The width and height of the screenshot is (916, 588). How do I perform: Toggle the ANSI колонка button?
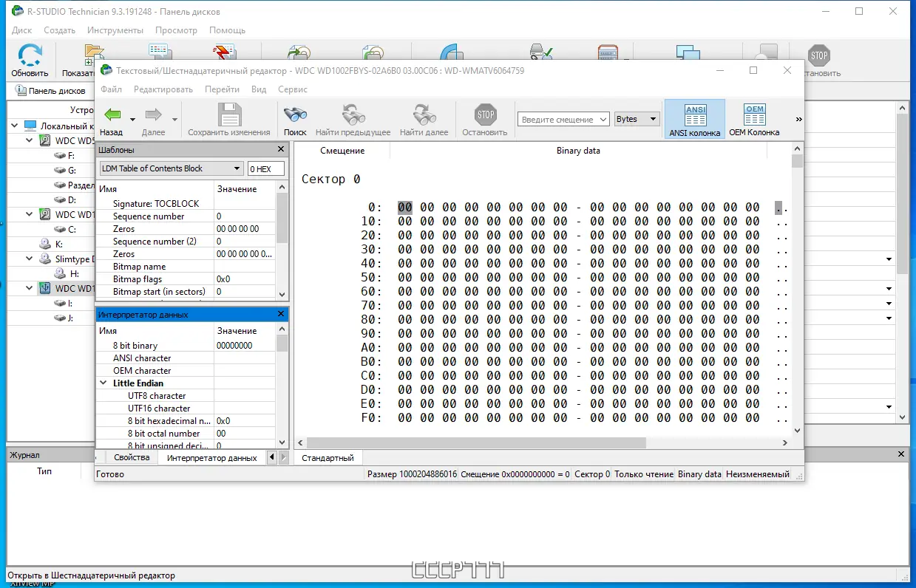(x=695, y=120)
